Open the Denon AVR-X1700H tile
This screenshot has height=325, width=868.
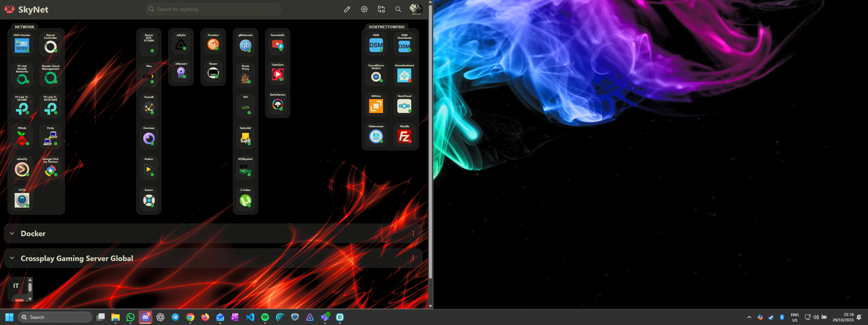(x=149, y=44)
